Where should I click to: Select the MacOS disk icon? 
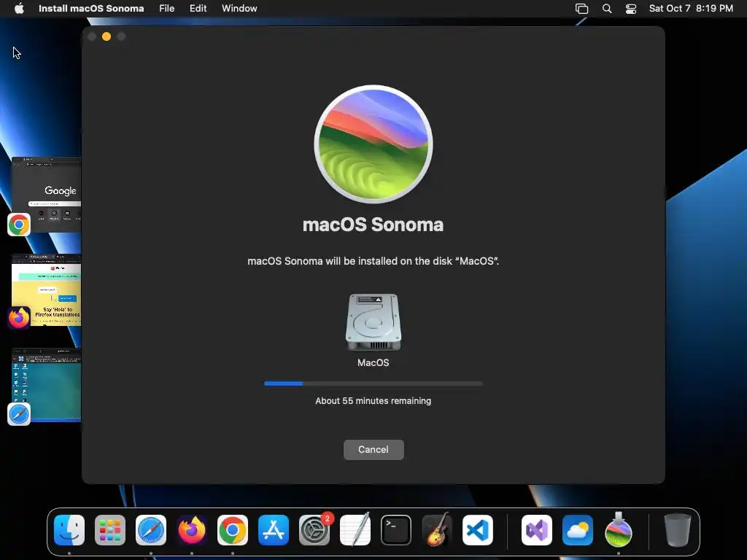pos(373,322)
